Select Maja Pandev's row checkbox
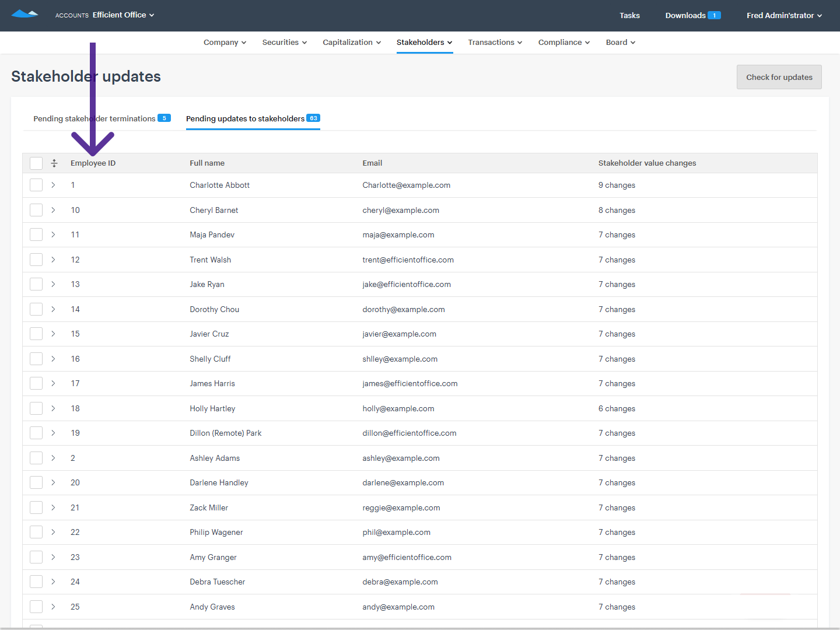840x630 pixels. pos(36,235)
